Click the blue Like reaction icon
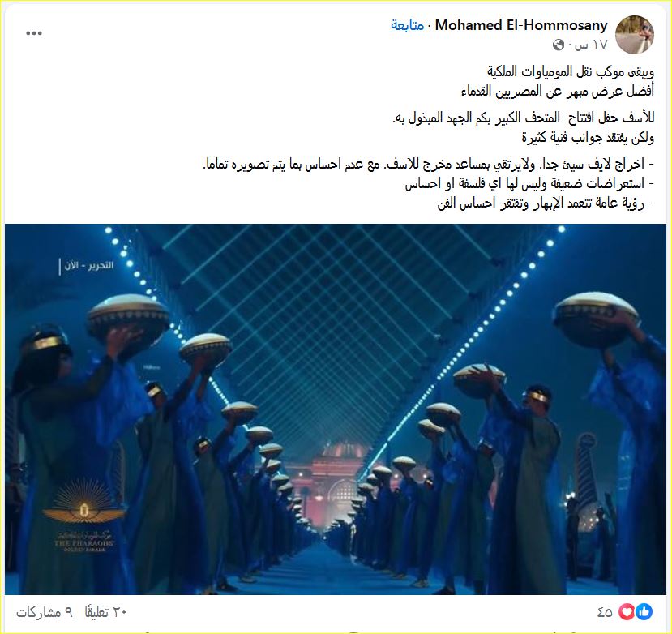672x634 pixels. click(644, 612)
